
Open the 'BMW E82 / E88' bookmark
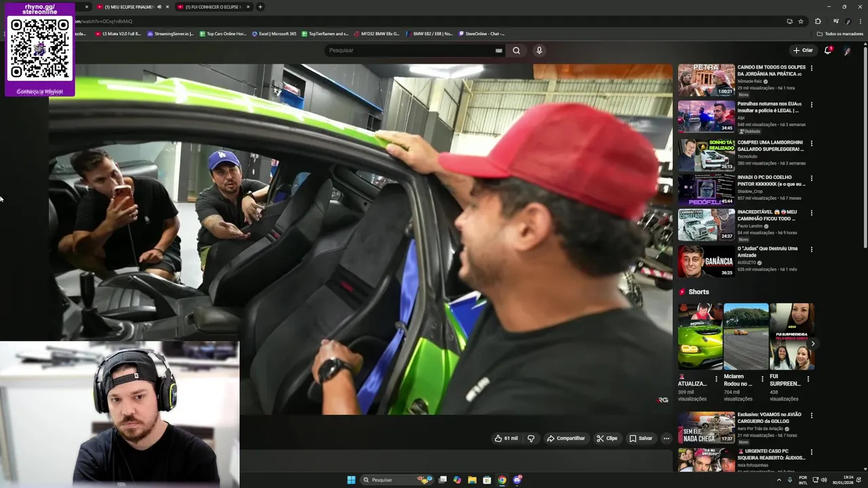click(x=430, y=33)
